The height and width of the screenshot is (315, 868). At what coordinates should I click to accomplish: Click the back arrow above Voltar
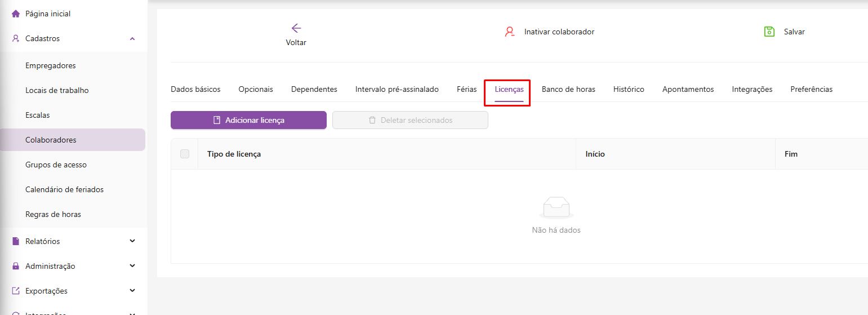[x=296, y=28]
